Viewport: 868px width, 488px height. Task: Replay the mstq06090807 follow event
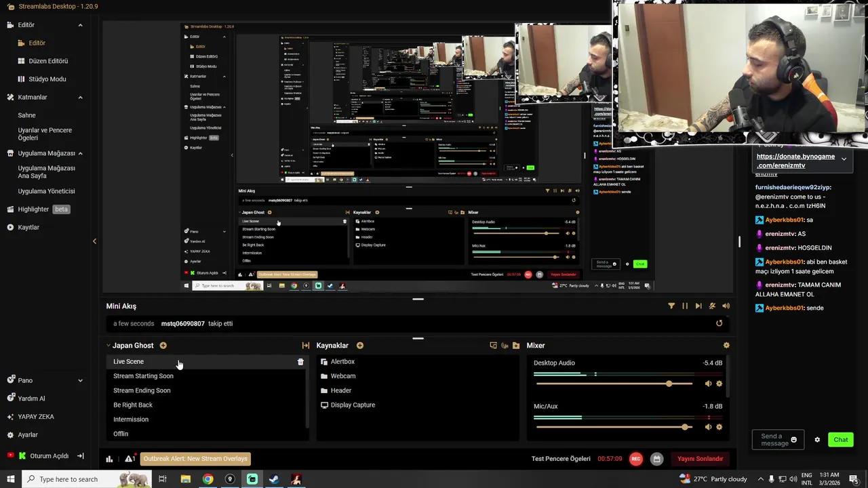[719, 323]
